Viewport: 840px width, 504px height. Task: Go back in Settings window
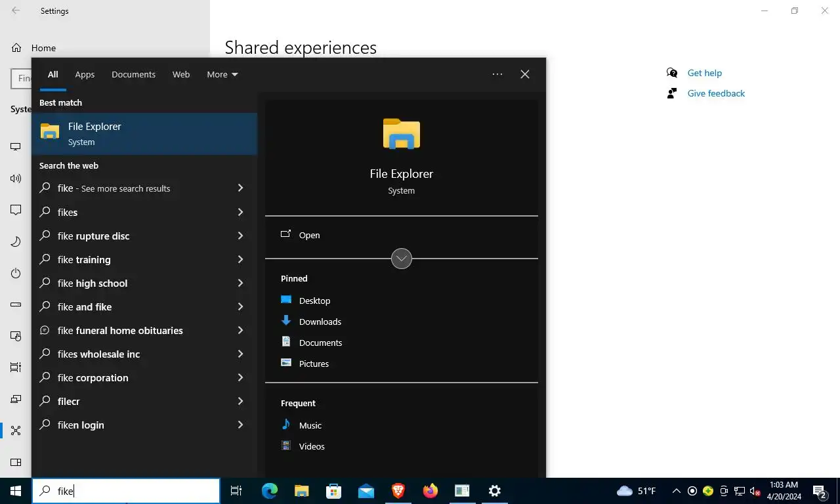click(x=16, y=10)
